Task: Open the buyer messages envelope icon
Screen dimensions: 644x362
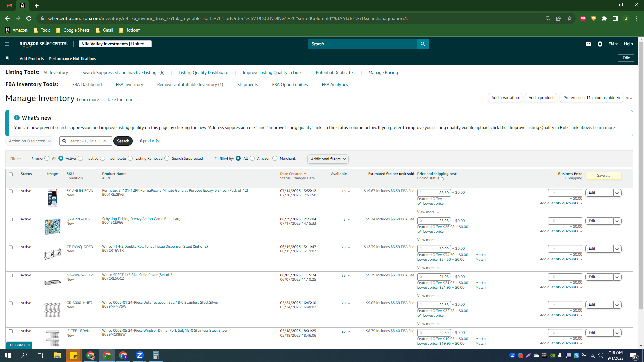Action: pos(589,44)
